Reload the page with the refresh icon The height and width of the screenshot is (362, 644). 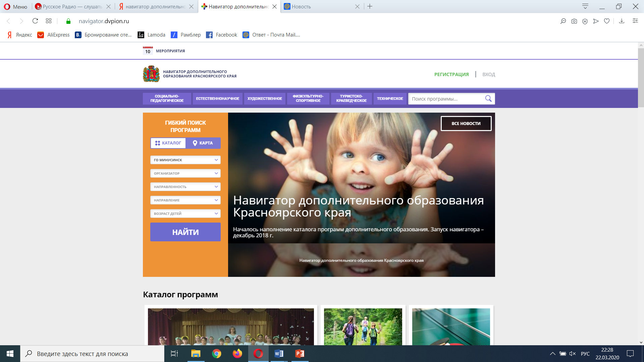click(x=35, y=21)
